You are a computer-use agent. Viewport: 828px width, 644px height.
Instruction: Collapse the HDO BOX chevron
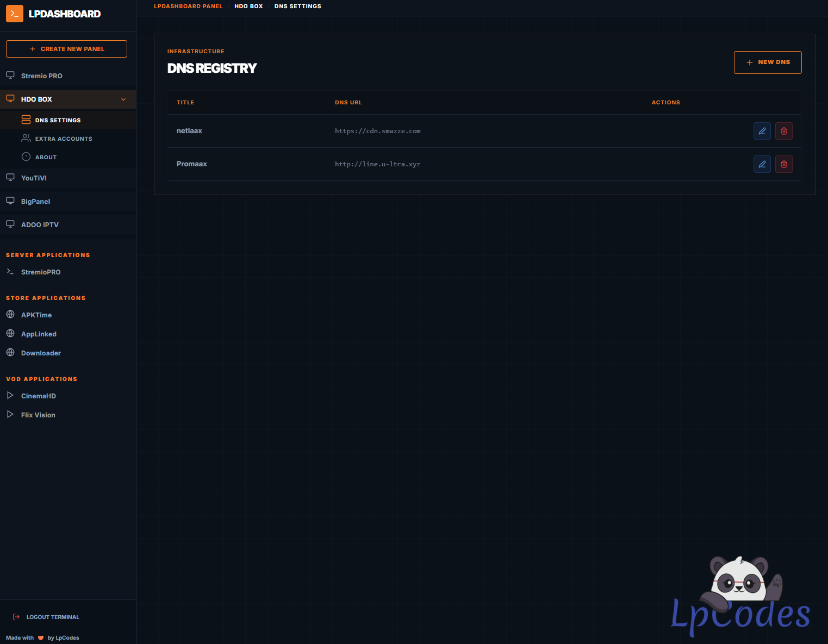pyautogui.click(x=123, y=99)
